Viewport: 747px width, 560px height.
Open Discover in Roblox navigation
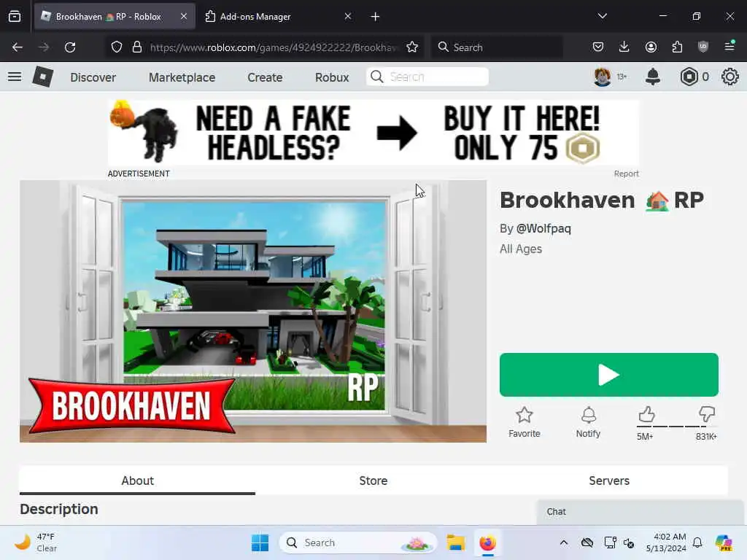pyautogui.click(x=93, y=77)
